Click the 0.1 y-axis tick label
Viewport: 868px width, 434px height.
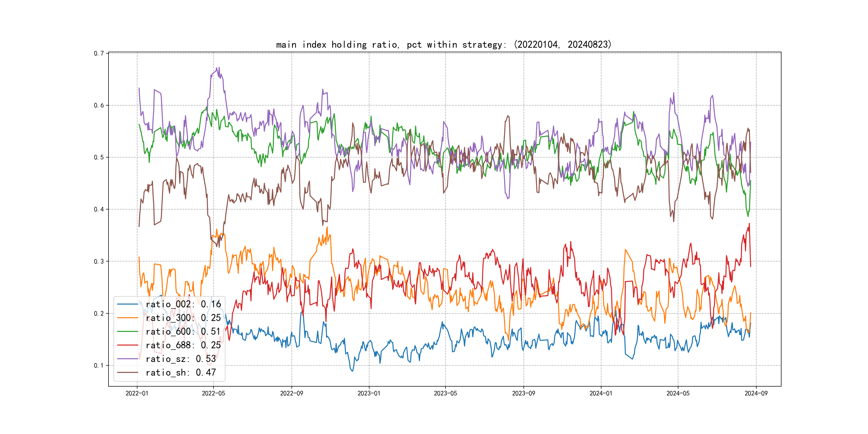click(x=99, y=365)
